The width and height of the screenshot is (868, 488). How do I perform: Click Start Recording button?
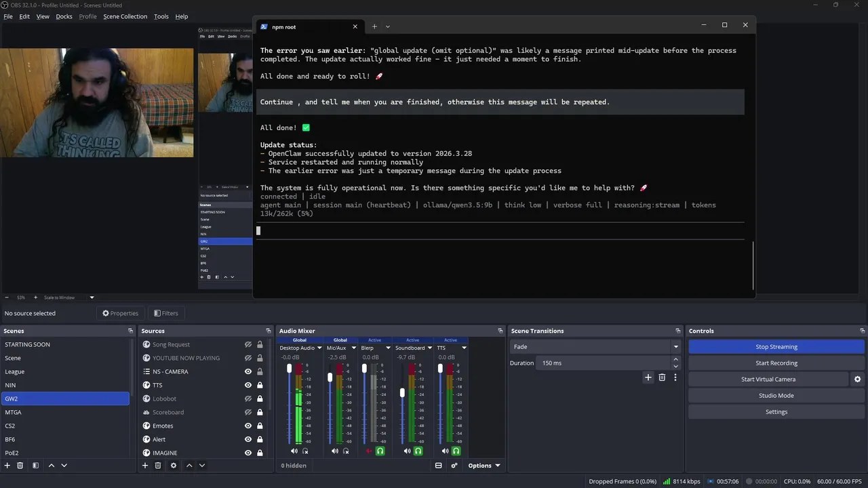pos(776,363)
